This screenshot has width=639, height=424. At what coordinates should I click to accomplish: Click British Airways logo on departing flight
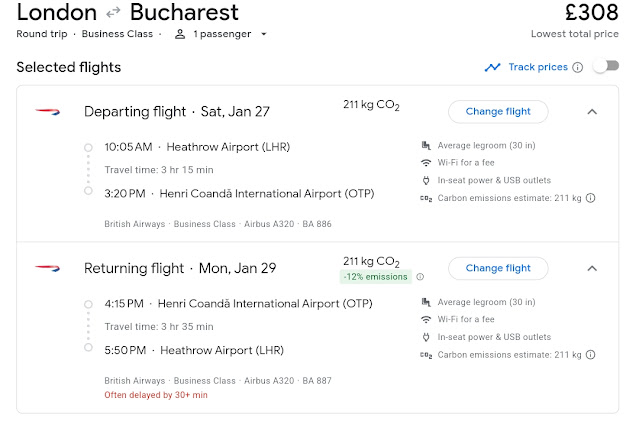coord(48,111)
